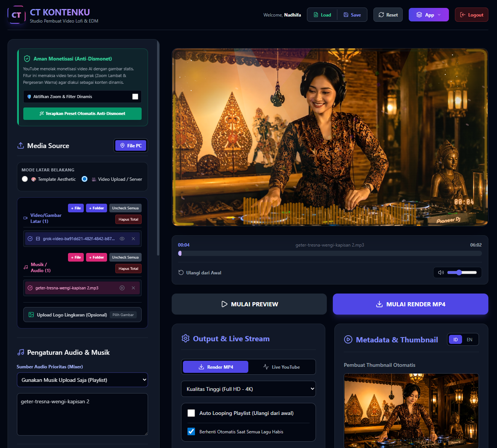Expand Sumber Audio Prioritas dropdown
This screenshot has height=448, width=497.
(x=82, y=380)
